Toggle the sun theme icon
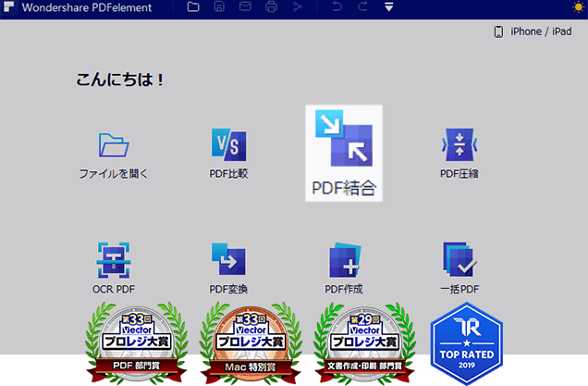The image size is (588, 386). (x=579, y=7)
